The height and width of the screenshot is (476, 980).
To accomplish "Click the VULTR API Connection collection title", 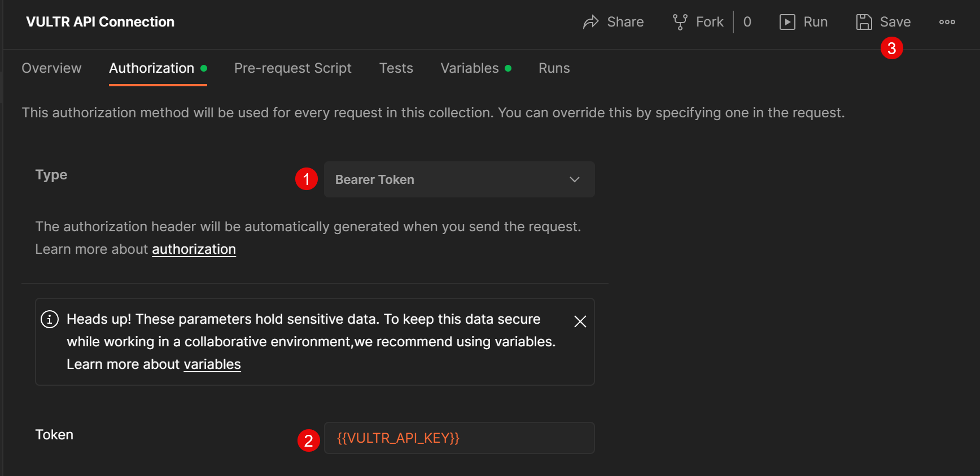I will click(x=100, y=22).
